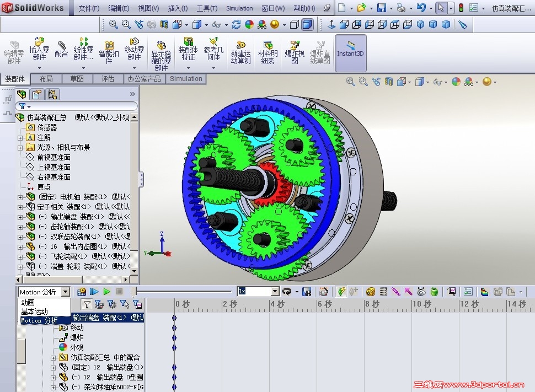Click key point on 外观 timeline row
The height and width of the screenshot is (392, 535).
click(x=174, y=348)
